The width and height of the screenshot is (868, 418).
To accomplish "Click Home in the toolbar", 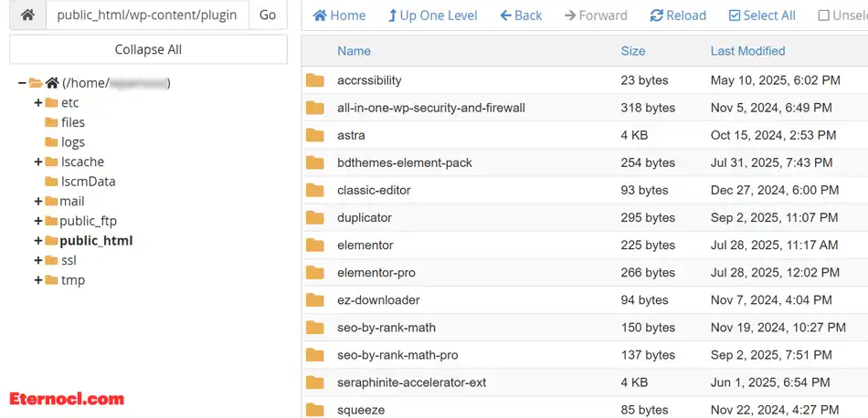I will pyautogui.click(x=339, y=16).
